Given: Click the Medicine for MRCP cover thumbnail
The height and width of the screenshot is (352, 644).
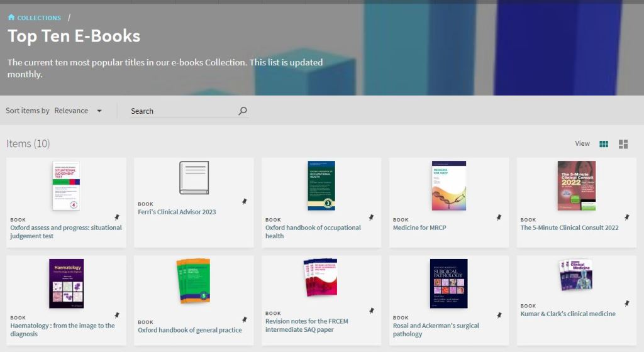Looking at the screenshot, I should tap(448, 185).
